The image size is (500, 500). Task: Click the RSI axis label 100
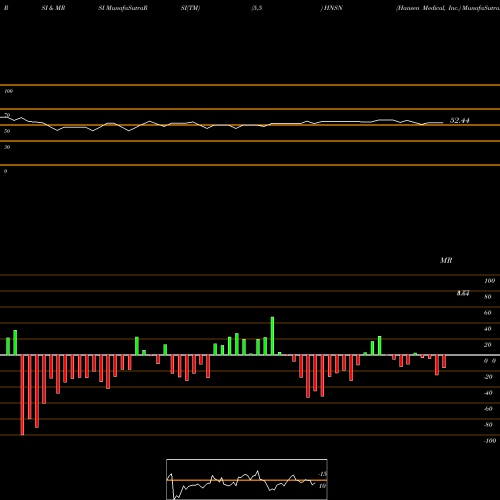pyautogui.click(x=8, y=91)
